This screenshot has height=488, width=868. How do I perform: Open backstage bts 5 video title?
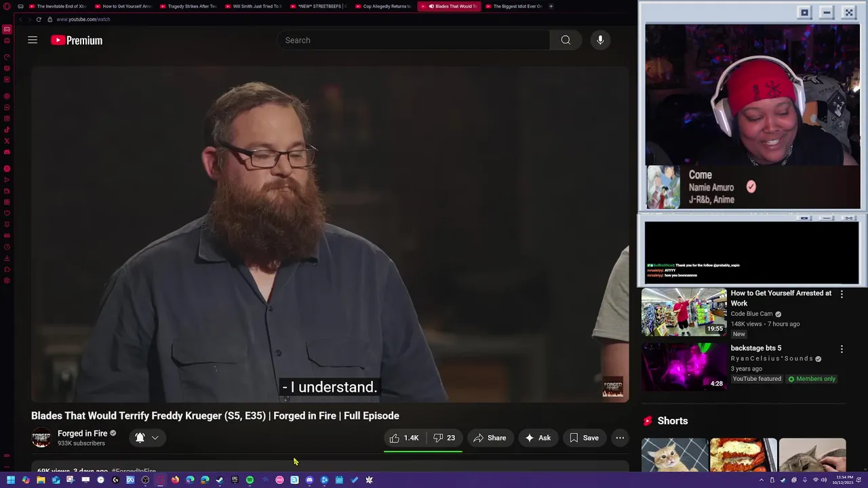click(x=755, y=348)
